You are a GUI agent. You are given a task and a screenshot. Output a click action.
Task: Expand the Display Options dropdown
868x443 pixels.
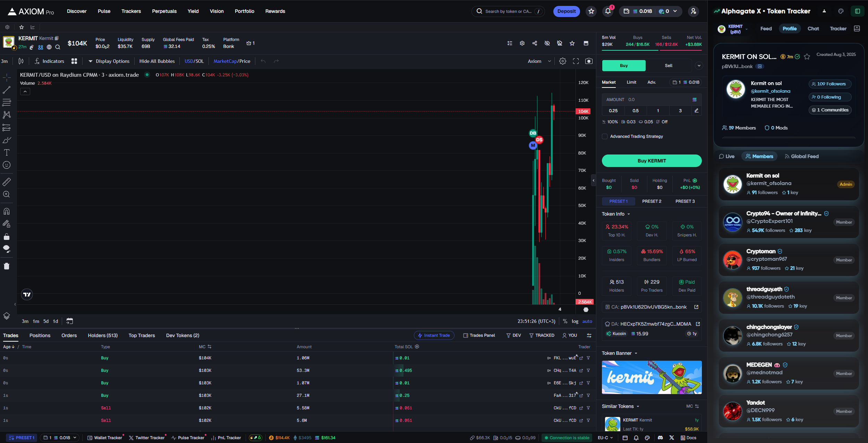coord(109,61)
